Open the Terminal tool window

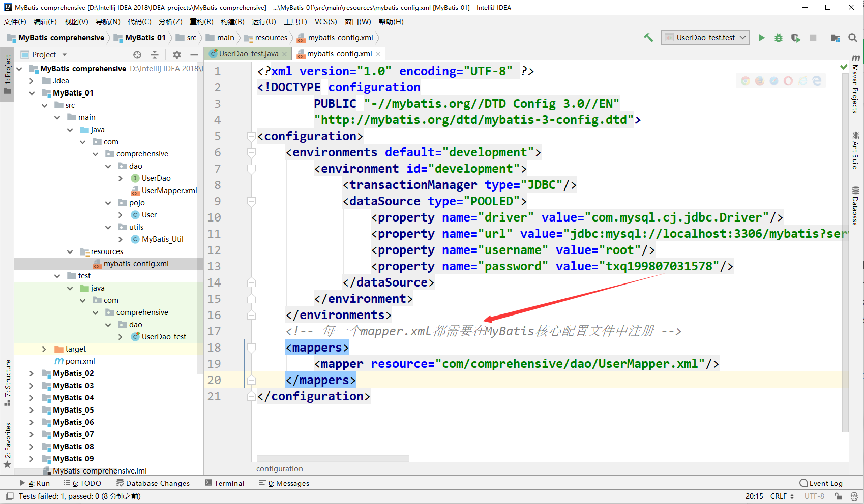pyautogui.click(x=225, y=483)
